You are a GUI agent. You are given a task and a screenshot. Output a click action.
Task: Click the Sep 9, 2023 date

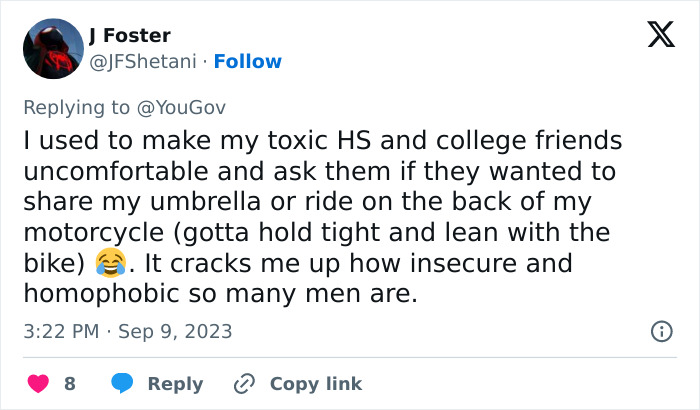(178, 331)
